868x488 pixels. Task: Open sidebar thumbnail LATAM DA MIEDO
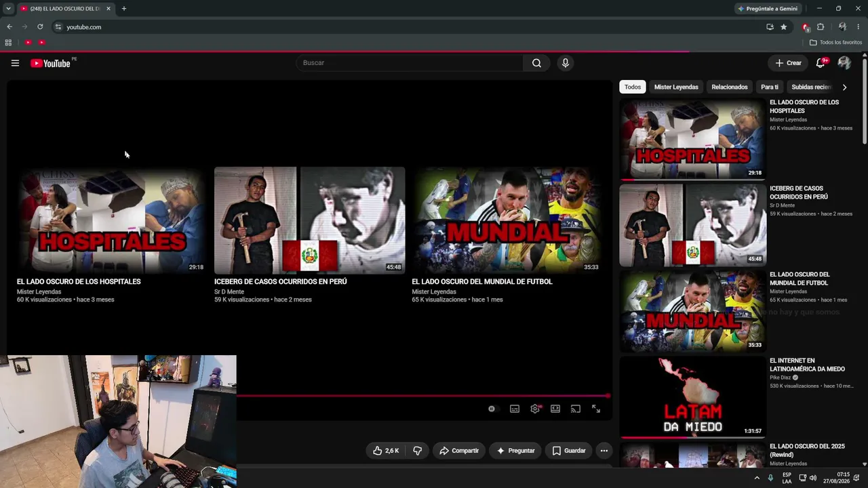pyautogui.click(x=692, y=397)
